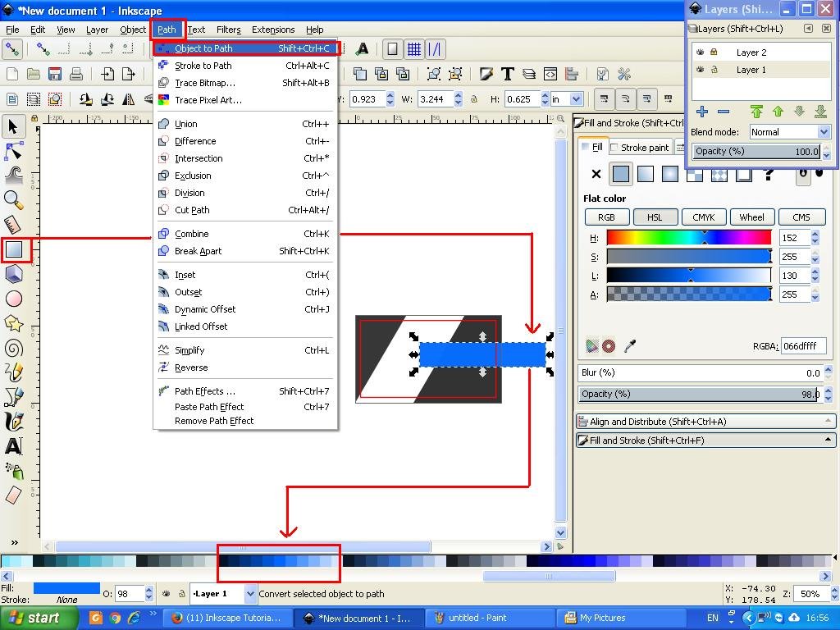Switch to the Stroke paint tab
Image resolution: width=840 pixels, height=630 pixels.
[639, 148]
